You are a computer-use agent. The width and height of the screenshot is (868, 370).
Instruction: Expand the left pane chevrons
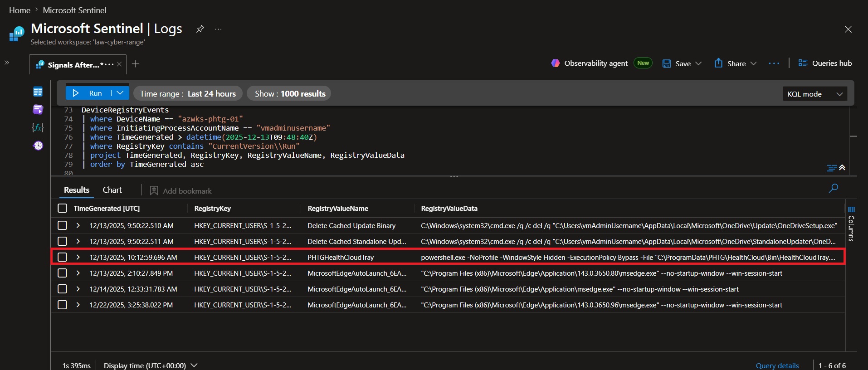[7, 63]
